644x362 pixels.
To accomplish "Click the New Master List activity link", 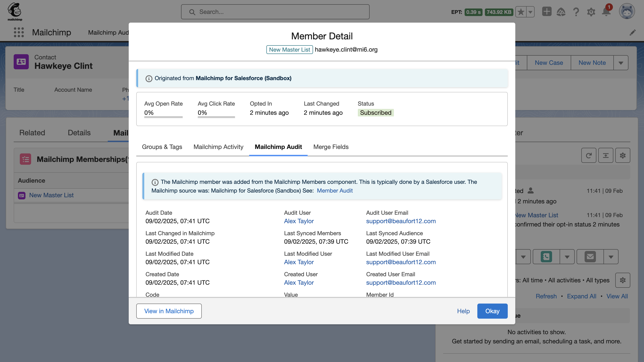I will (x=537, y=215).
